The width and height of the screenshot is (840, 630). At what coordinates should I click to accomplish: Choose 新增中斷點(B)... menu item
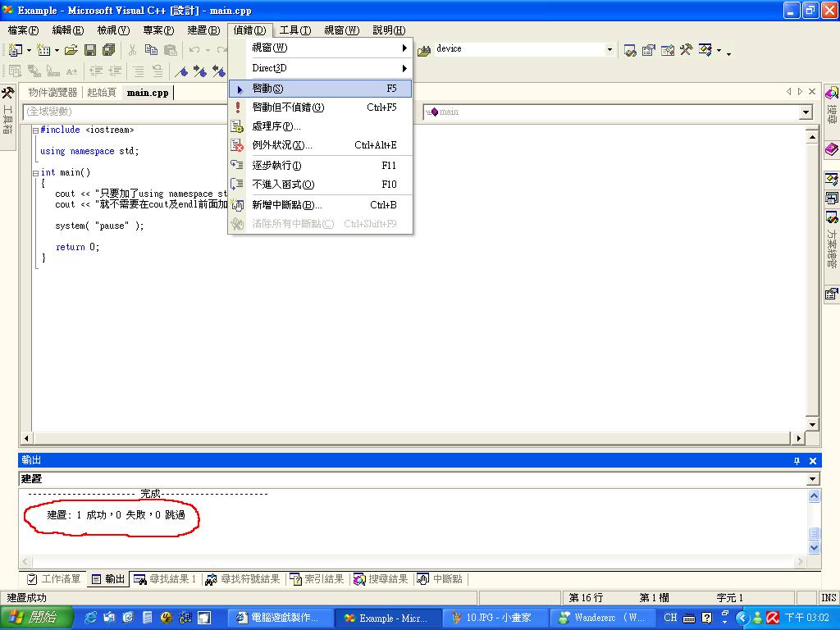[321, 204]
